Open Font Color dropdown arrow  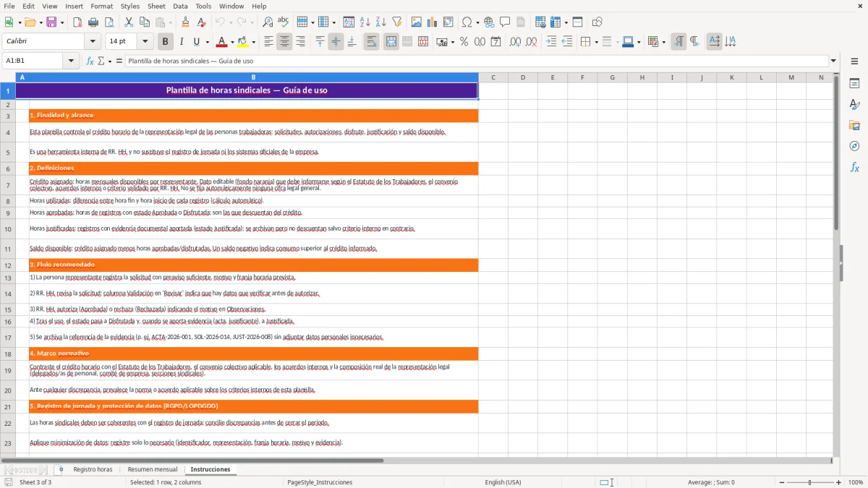[x=231, y=42]
